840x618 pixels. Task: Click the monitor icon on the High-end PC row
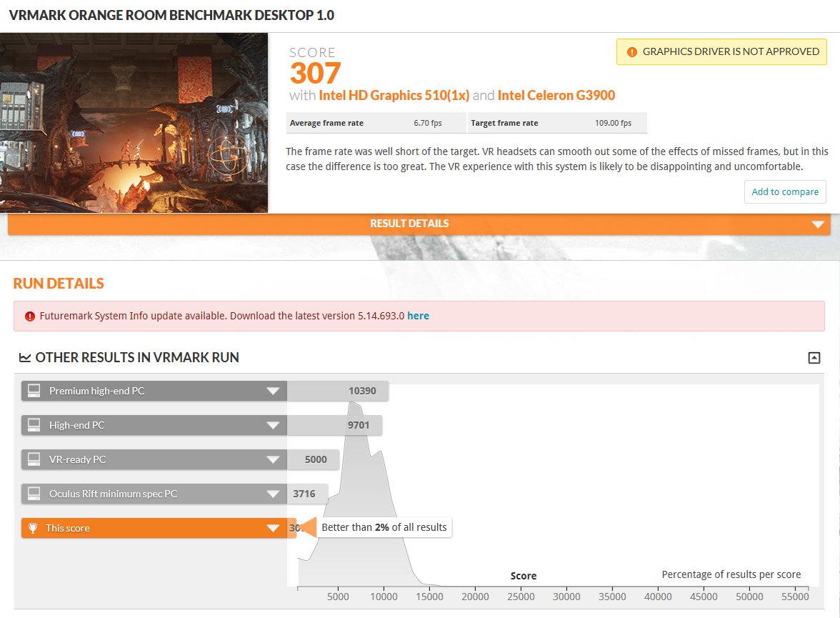[x=34, y=425]
